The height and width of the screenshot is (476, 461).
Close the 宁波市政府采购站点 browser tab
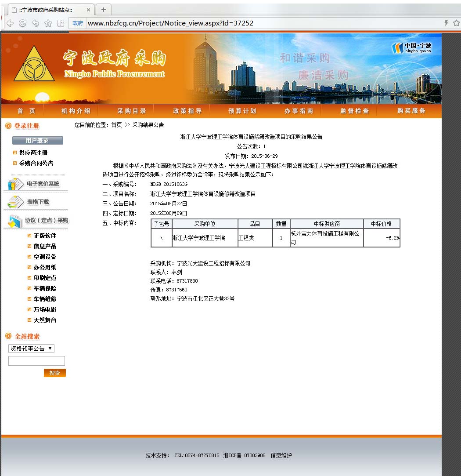[x=88, y=10]
